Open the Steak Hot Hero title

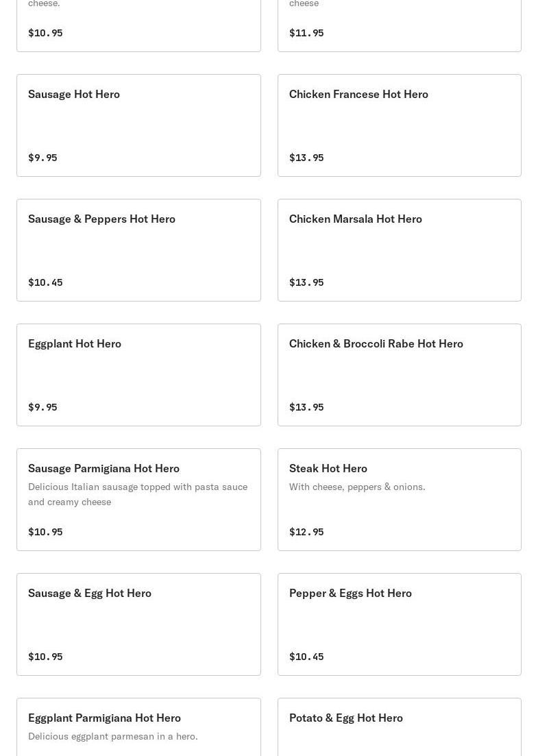tap(328, 468)
